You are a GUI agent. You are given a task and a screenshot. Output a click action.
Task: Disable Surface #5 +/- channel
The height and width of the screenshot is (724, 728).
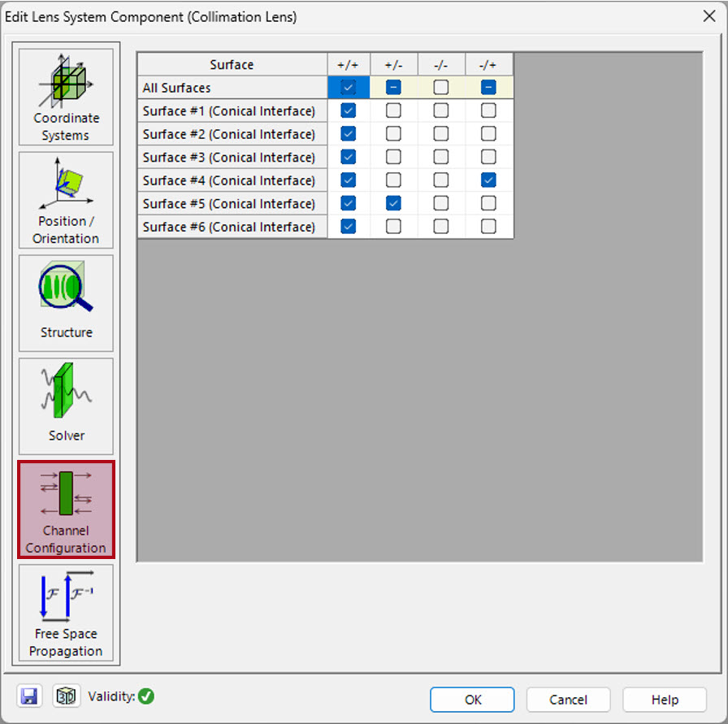(x=393, y=203)
